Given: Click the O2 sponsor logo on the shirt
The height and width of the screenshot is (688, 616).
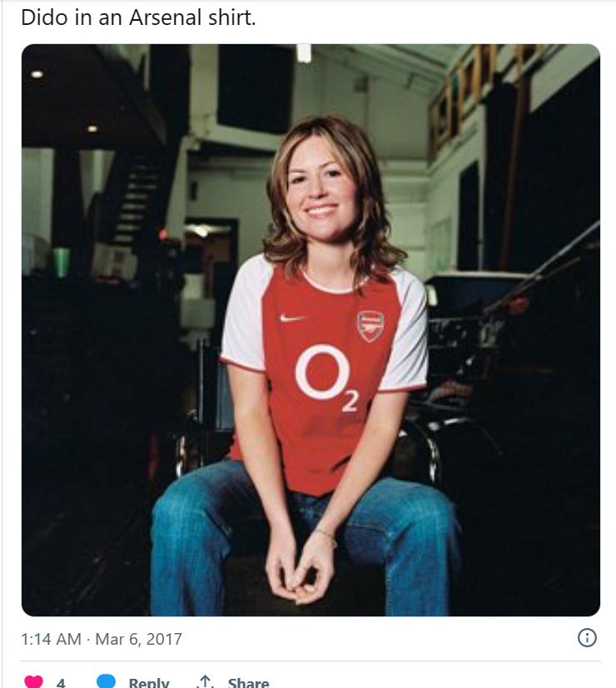Looking at the screenshot, I should coord(326,377).
